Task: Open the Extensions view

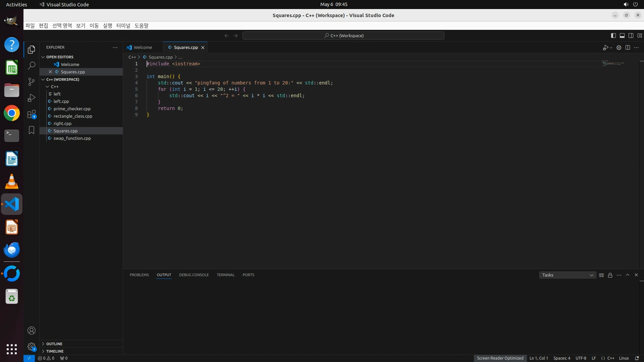Action: click(x=32, y=114)
